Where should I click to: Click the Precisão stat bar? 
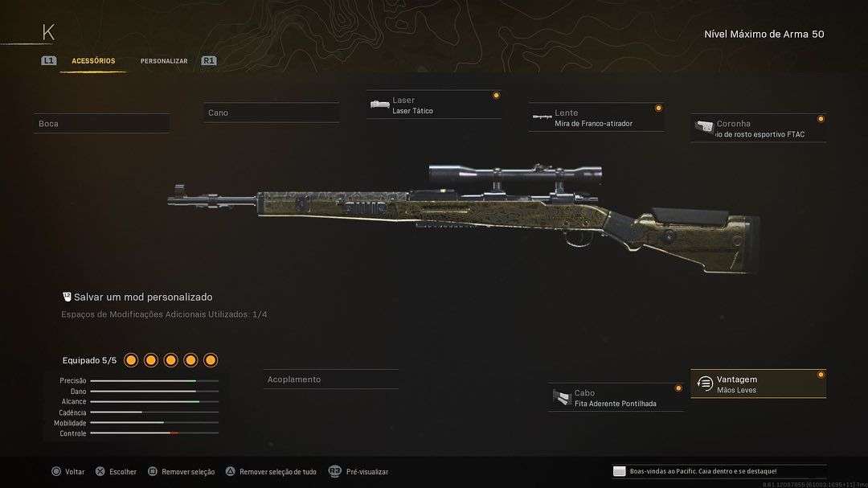tap(154, 381)
